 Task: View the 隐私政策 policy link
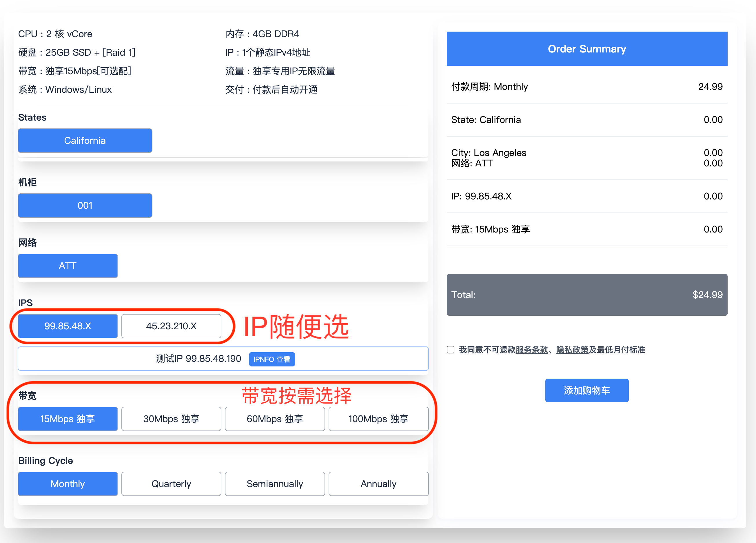(572, 350)
